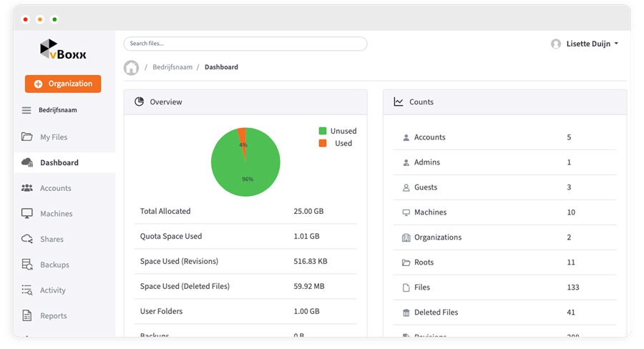Open the Activity icon in sidebar

coord(27,290)
